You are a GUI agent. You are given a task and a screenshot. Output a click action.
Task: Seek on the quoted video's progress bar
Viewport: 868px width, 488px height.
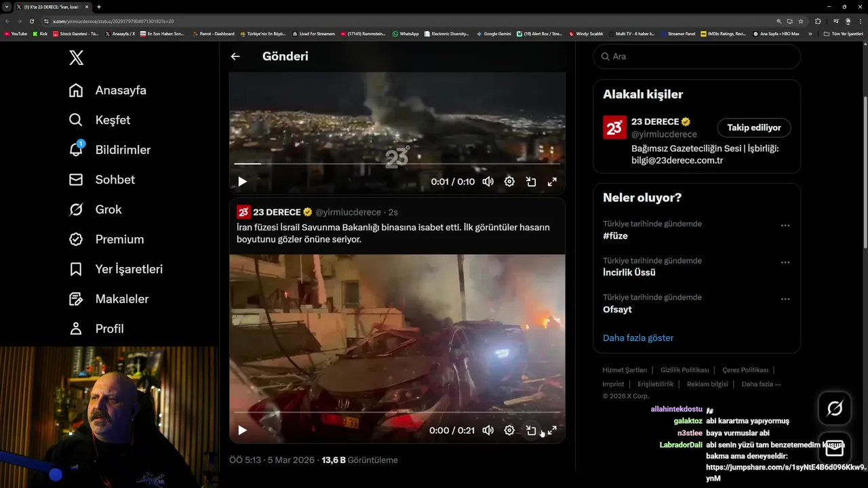pyautogui.click(x=397, y=412)
